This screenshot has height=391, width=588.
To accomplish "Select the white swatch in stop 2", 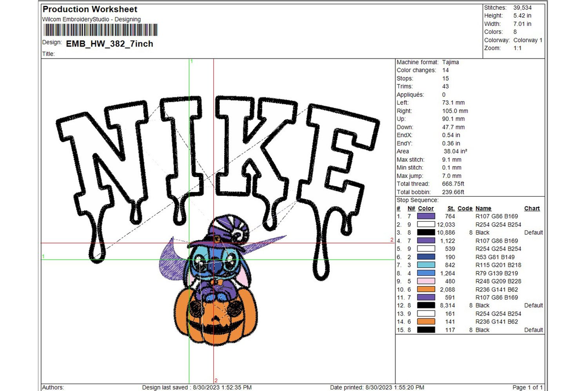I will point(426,224).
